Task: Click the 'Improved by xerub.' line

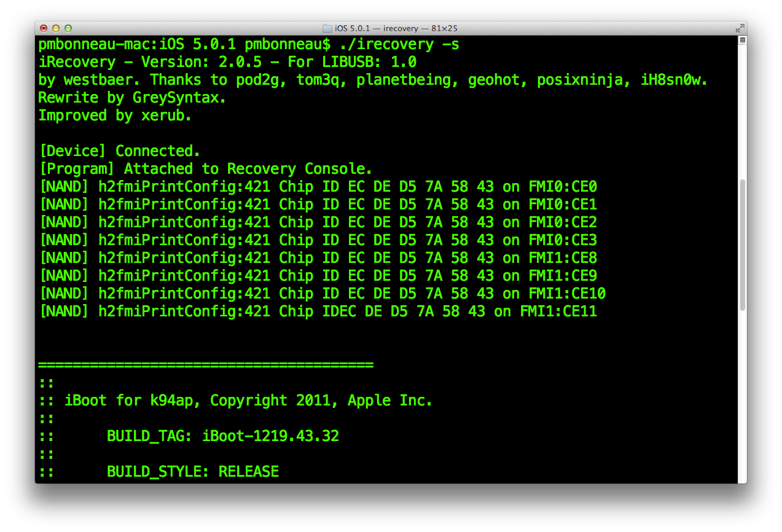Action: [x=115, y=115]
